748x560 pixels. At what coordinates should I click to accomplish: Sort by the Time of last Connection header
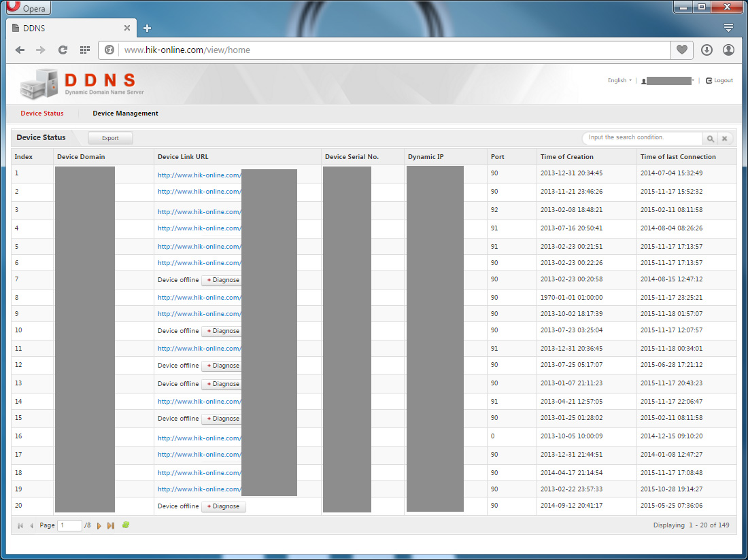(687, 157)
